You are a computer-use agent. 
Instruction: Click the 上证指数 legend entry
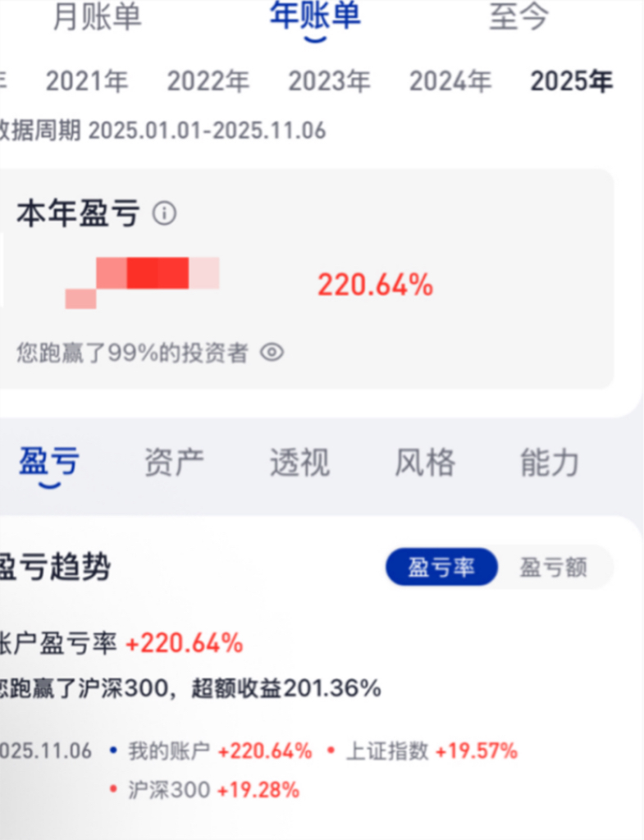pos(387,751)
